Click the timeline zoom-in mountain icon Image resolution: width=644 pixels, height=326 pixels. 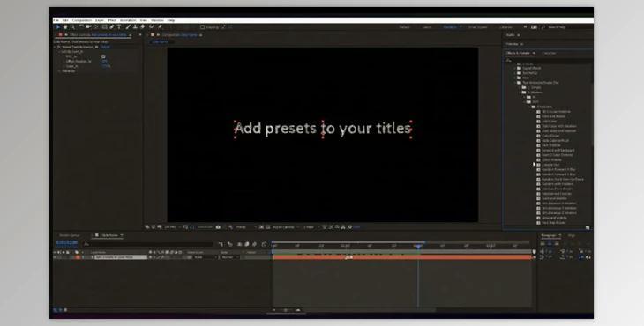pyautogui.click(x=298, y=310)
